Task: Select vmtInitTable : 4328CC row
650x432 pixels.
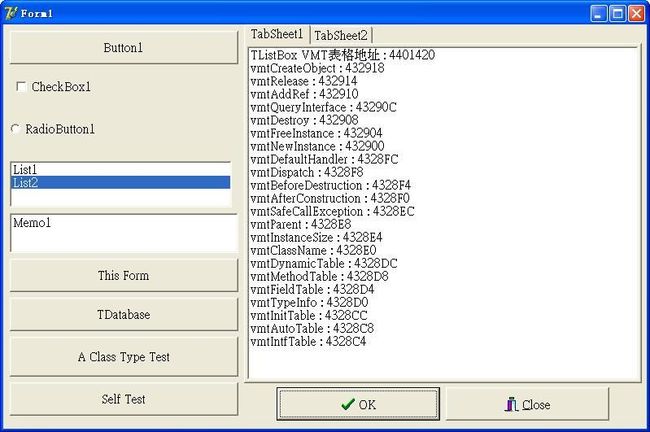Action: 443,316
